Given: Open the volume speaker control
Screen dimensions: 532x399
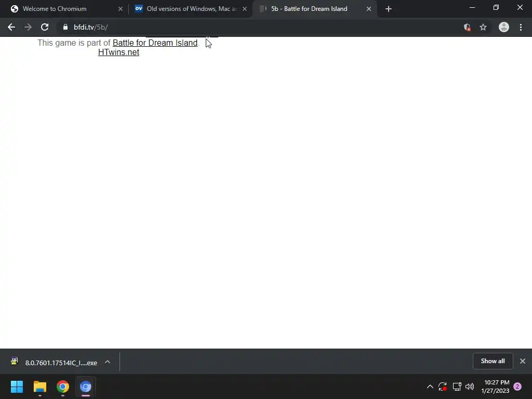Looking at the screenshot, I should coord(470,387).
